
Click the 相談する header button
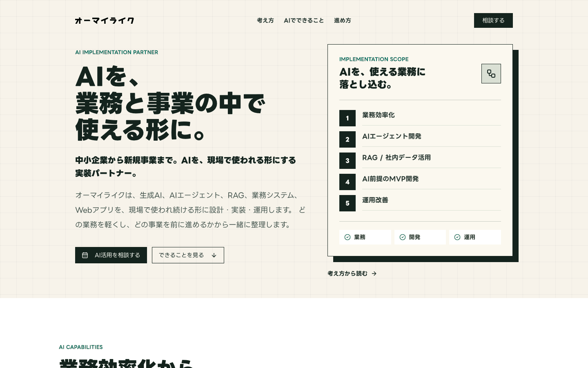[493, 20]
